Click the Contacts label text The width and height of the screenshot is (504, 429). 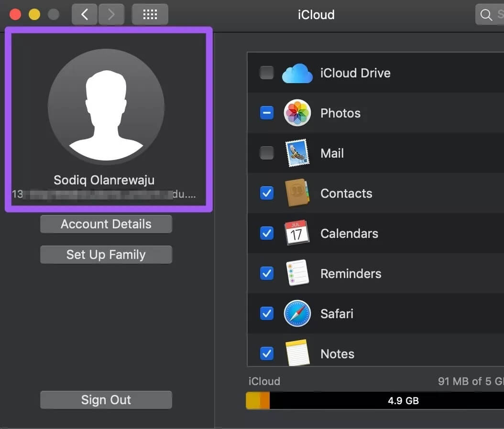tap(346, 193)
